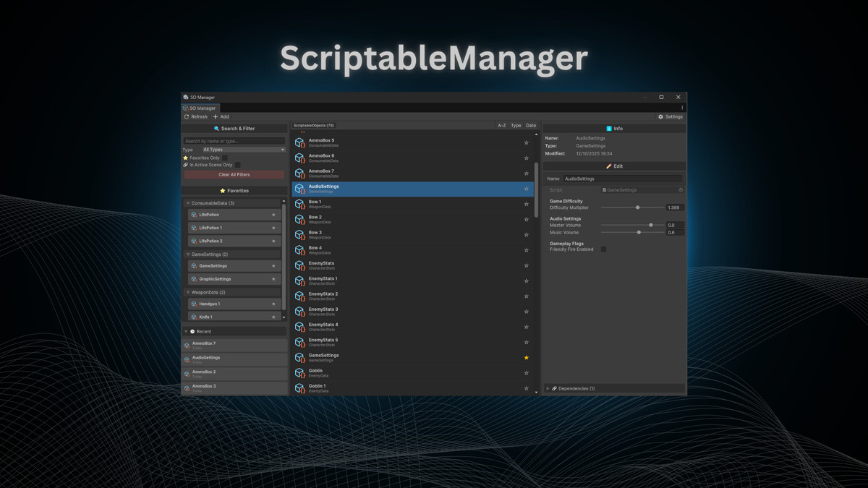Click the AudioSettings cube icon in the list

(299, 188)
